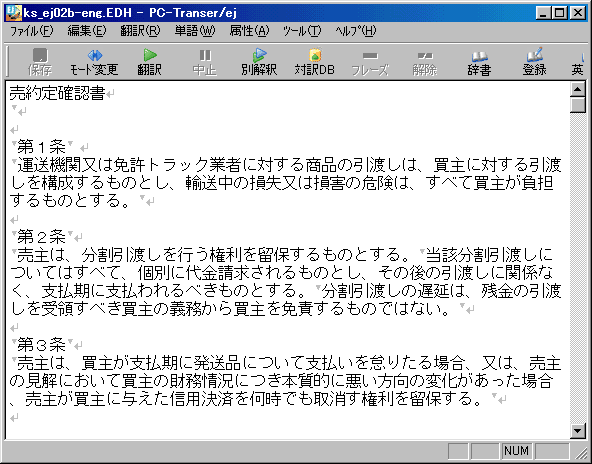Open the ファイル(F) menu
The image size is (592, 464).
click(x=31, y=31)
